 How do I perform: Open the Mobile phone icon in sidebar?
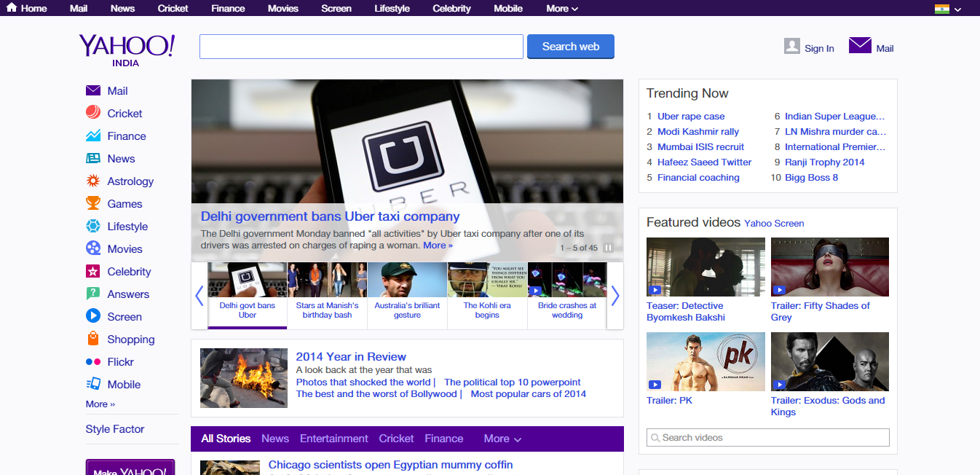pyautogui.click(x=93, y=384)
